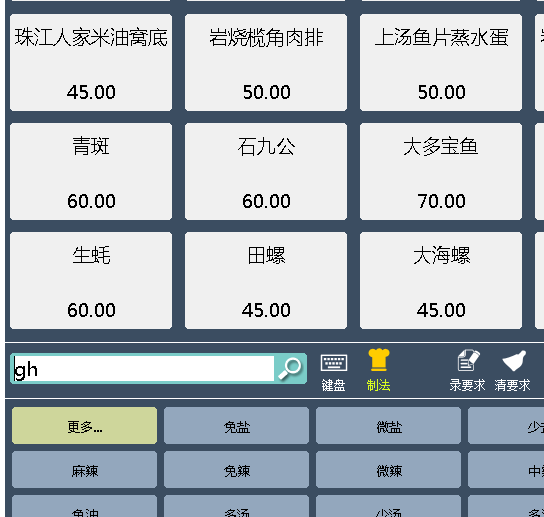
Task: Choose the 微辣 option
Action: click(x=388, y=470)
